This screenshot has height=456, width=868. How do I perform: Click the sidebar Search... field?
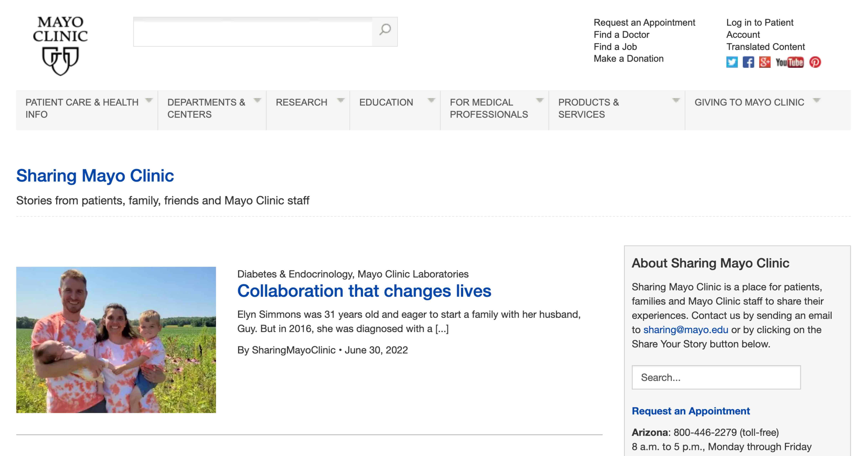716,378
